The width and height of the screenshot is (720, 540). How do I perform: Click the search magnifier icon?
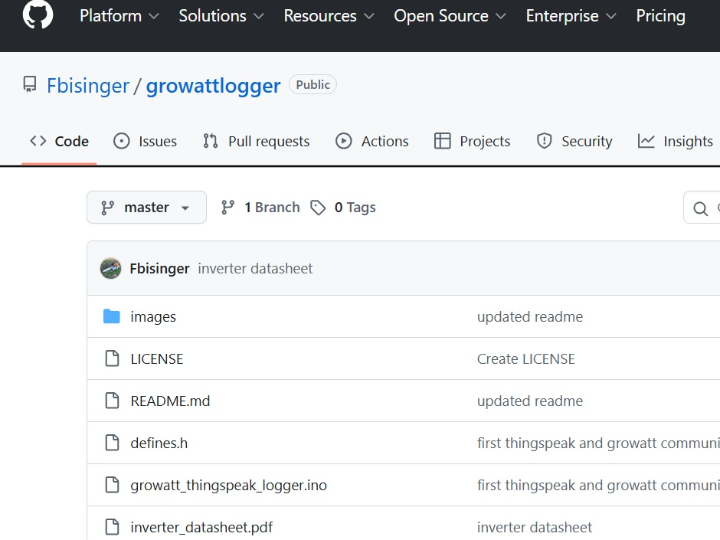[x=701, y=208]
